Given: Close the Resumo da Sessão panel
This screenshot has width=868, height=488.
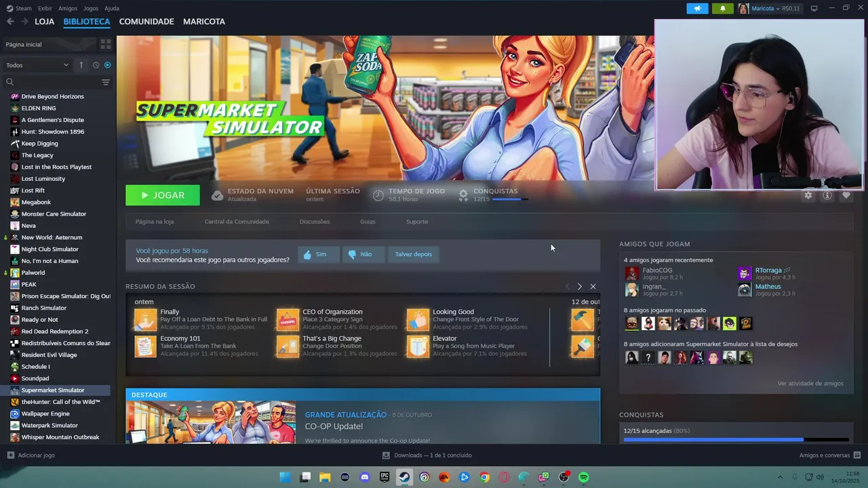Looking at the screenshot, I should 593,287.
